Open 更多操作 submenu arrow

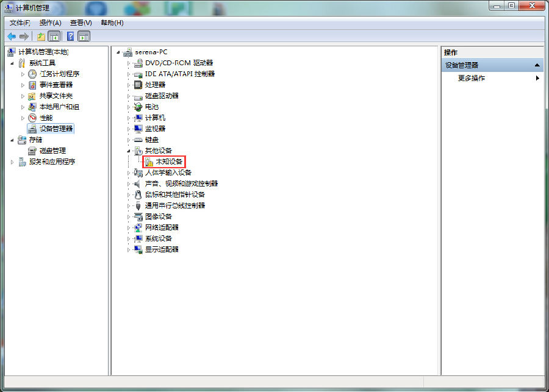click(538, 79)
